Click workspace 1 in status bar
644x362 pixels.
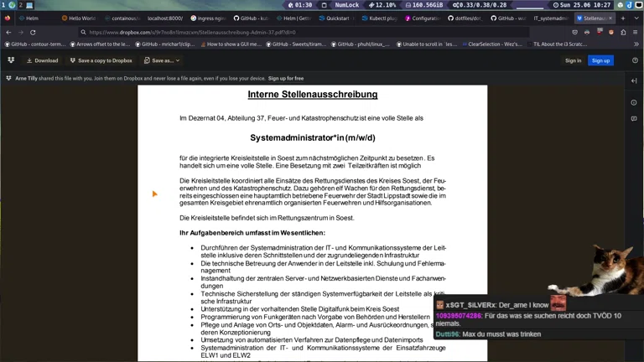3,5
